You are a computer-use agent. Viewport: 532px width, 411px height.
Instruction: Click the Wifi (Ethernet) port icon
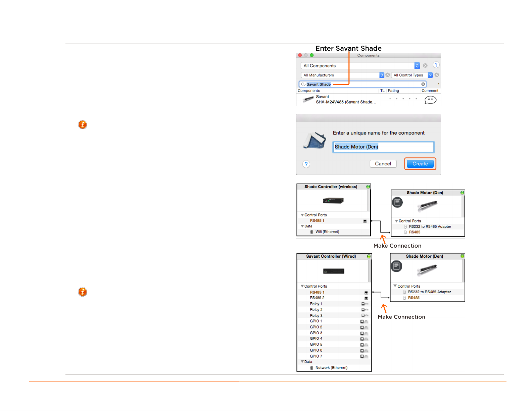pyautogui.click(x=312, y=232)
